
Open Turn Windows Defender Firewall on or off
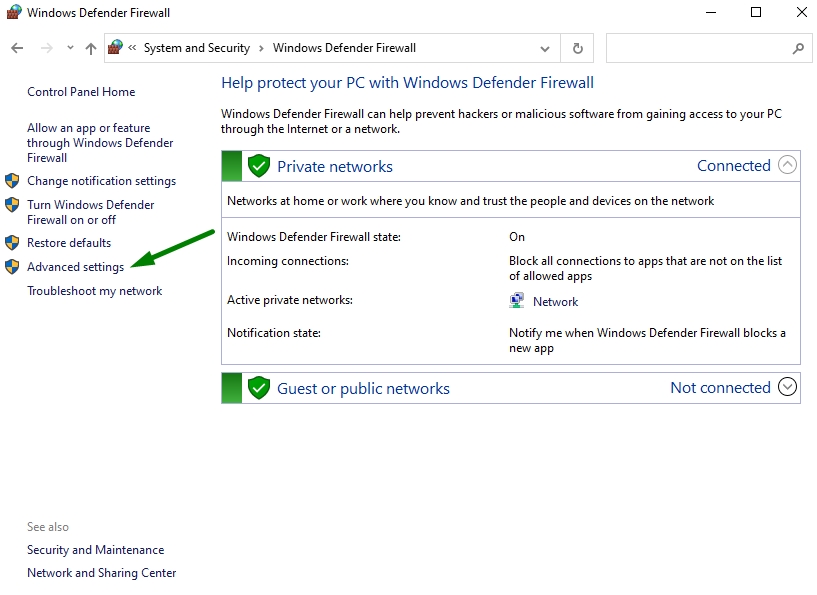click(x=91, y=212)
